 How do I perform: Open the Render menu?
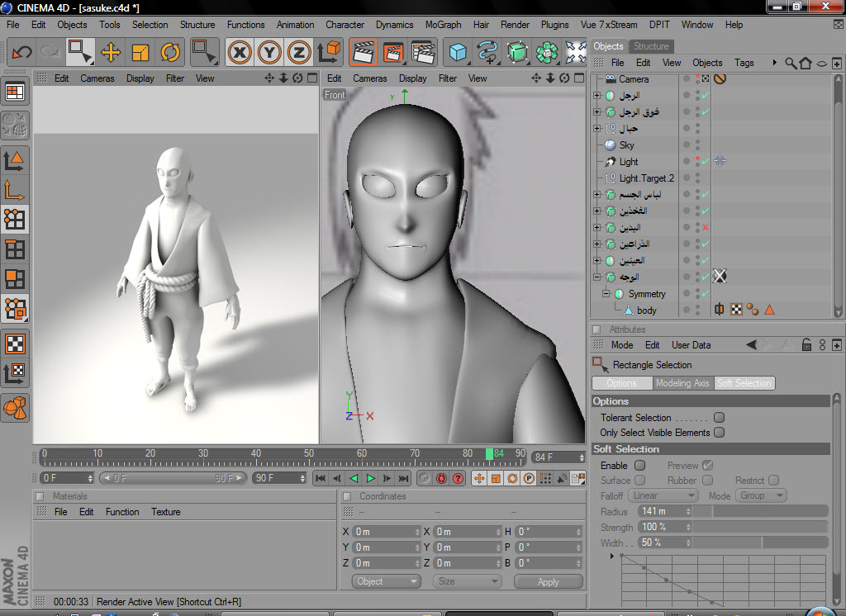(x=515, y=25)
